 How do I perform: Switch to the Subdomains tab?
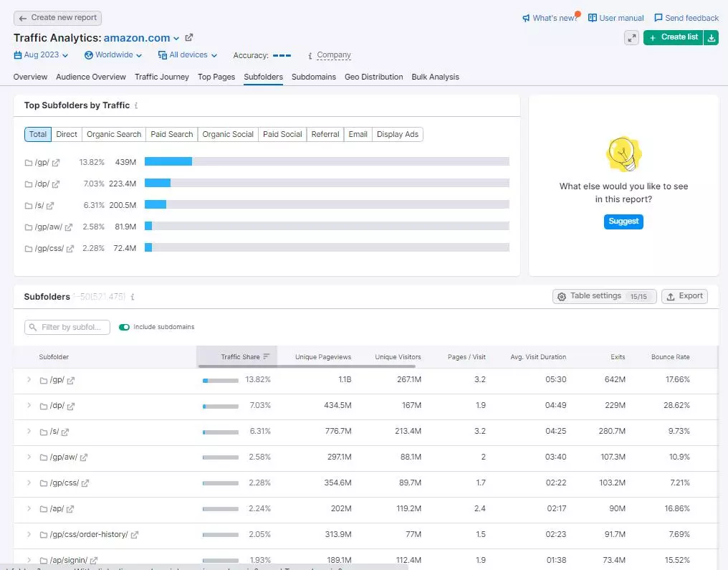(313, 77)
